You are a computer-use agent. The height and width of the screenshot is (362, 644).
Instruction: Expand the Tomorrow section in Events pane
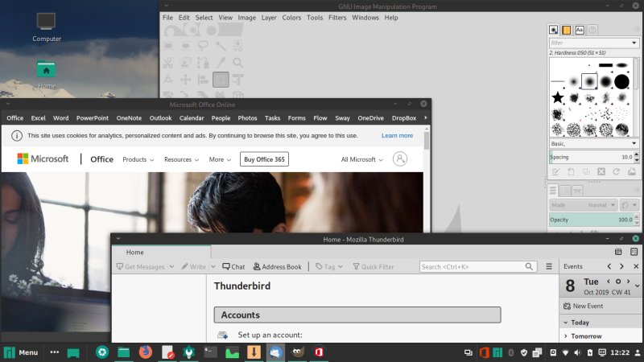pos(566,336)
